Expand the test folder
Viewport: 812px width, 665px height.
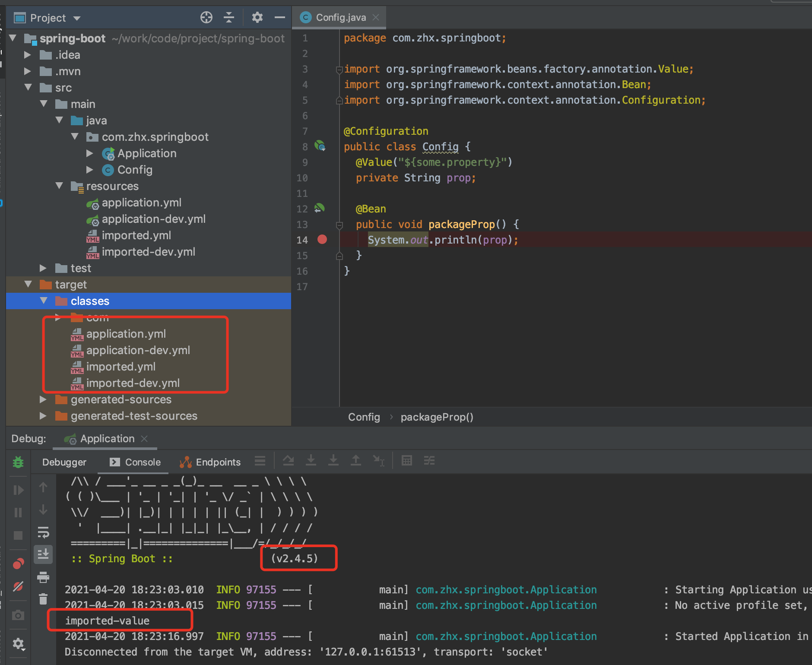coord(43,268)
